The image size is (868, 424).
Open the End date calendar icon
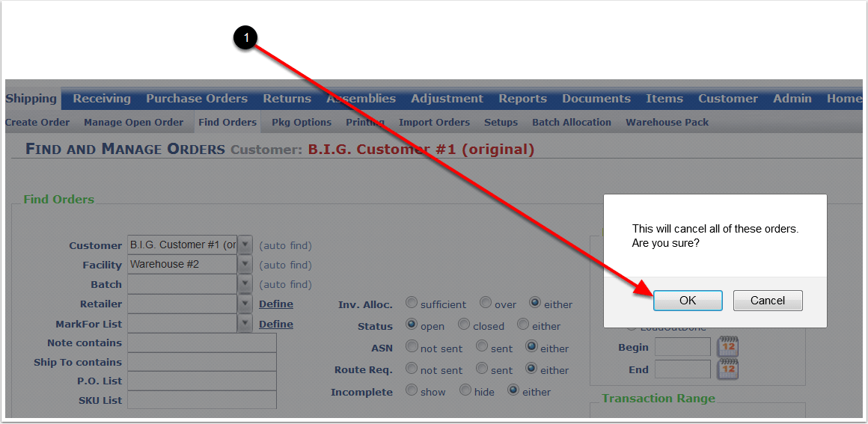(x=728, y=369)
